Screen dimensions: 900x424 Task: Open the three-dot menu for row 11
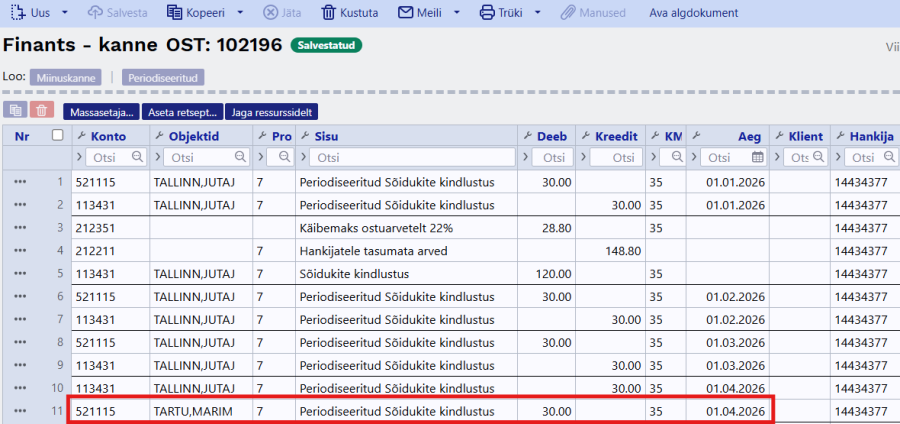pos(21,411)
